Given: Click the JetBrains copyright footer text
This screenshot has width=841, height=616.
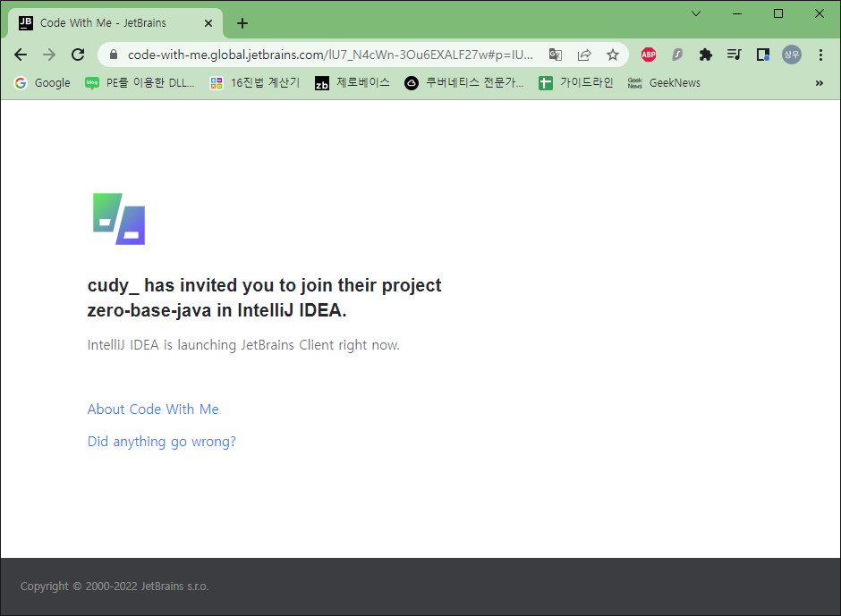Looking at the screenshot, I should point(115,586).
